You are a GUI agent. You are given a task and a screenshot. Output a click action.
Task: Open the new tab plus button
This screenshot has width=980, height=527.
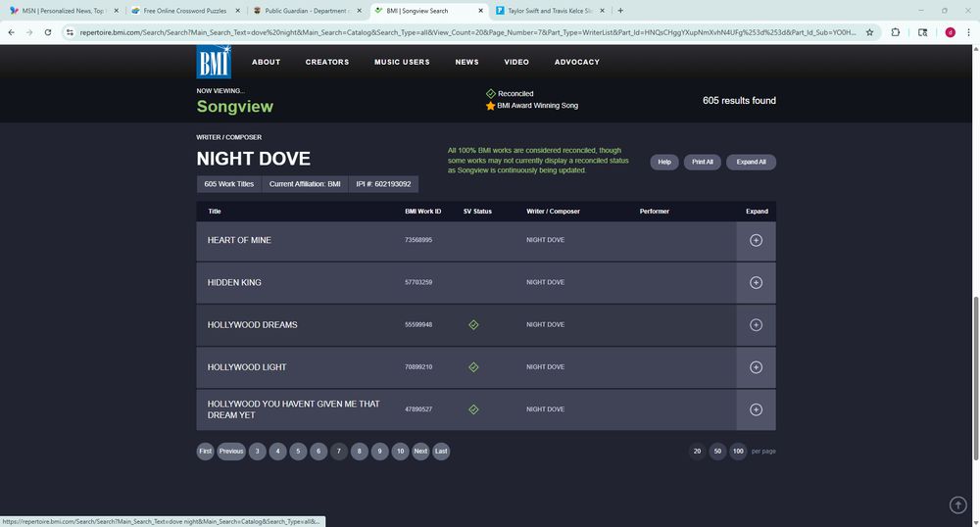coord(620,11)
